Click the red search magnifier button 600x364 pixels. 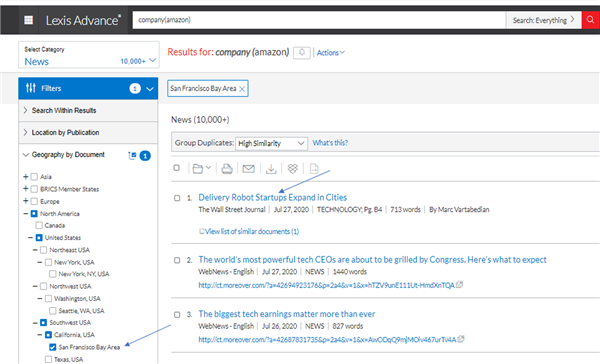point(590,20)
